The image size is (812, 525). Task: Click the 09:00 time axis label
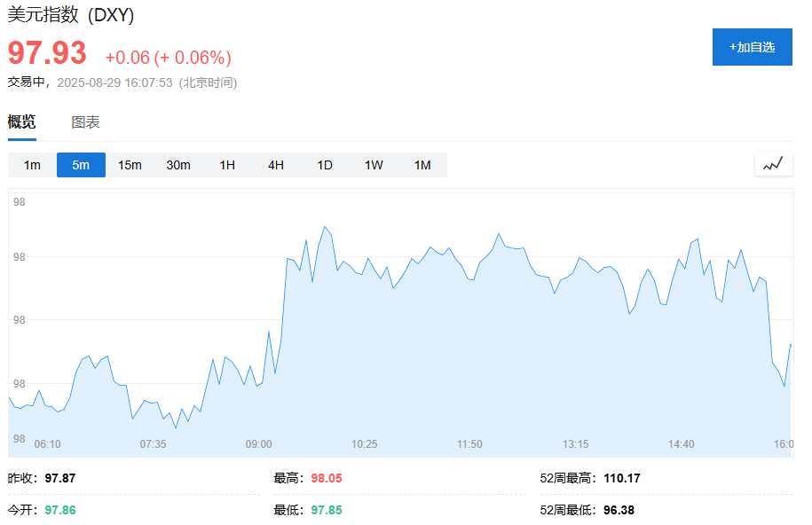[x=258, y=443]
